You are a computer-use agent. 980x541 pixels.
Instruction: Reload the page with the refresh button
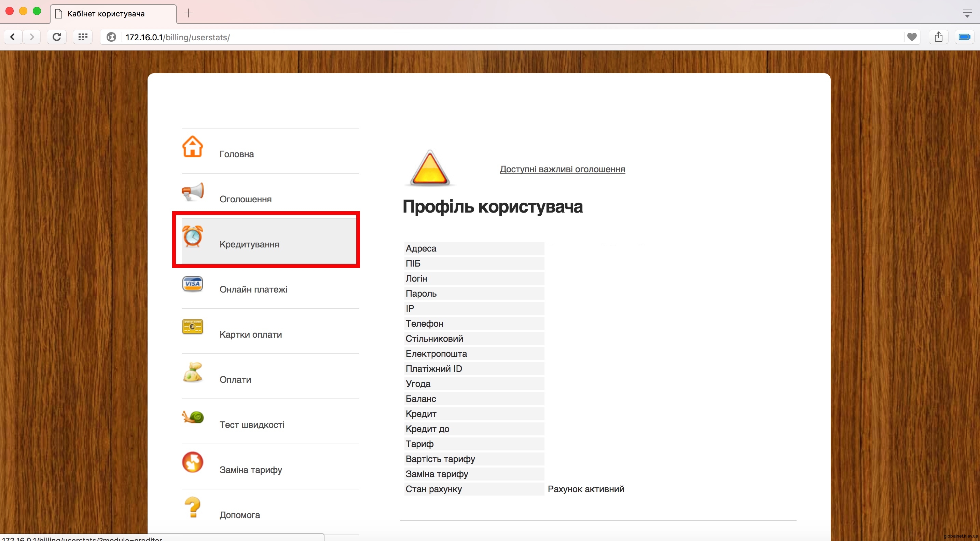coord(56,37)
